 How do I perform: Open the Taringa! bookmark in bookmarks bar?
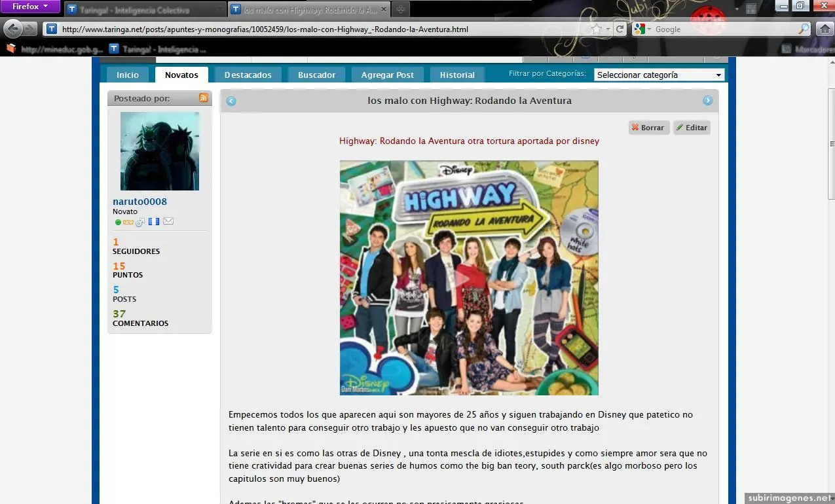pos(158,48)
